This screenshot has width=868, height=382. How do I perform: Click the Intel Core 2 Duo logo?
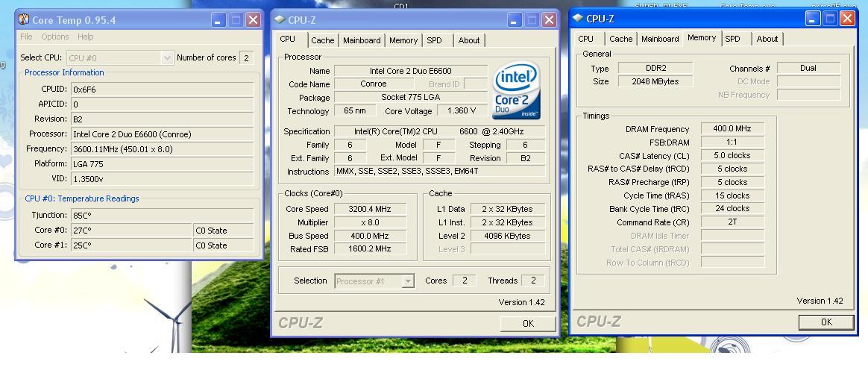click(x=517, y=90)
